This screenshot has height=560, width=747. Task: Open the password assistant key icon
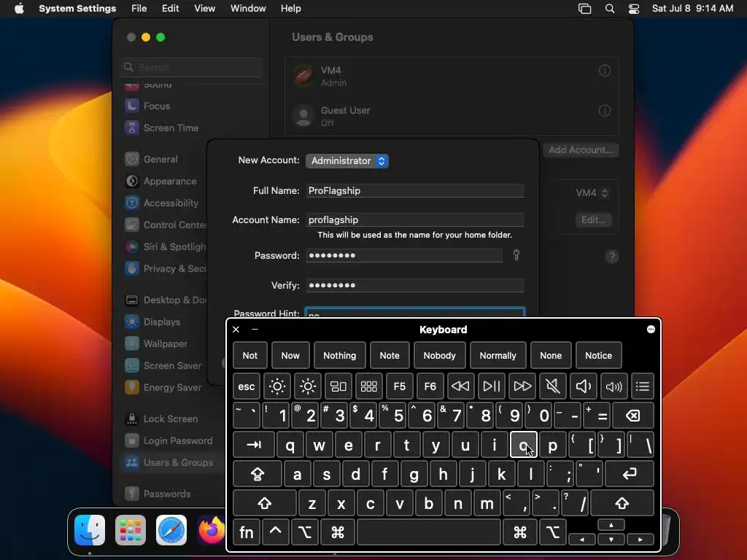point(516,255)
